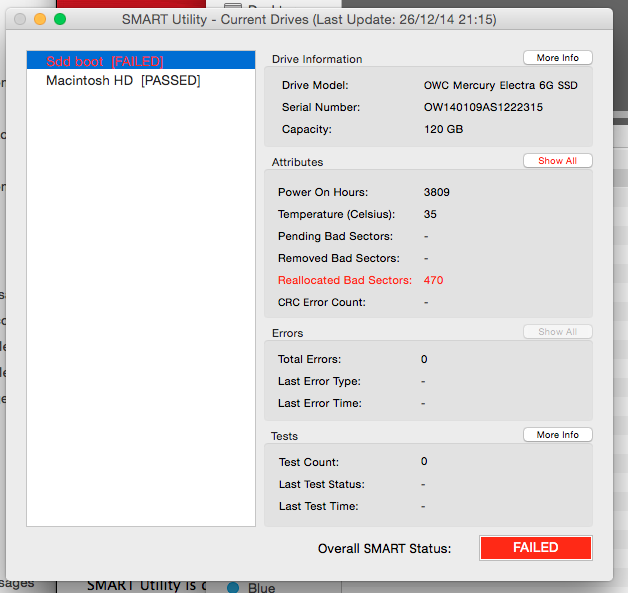
Task: Click the temperature value 35
Action: [430, 214]
